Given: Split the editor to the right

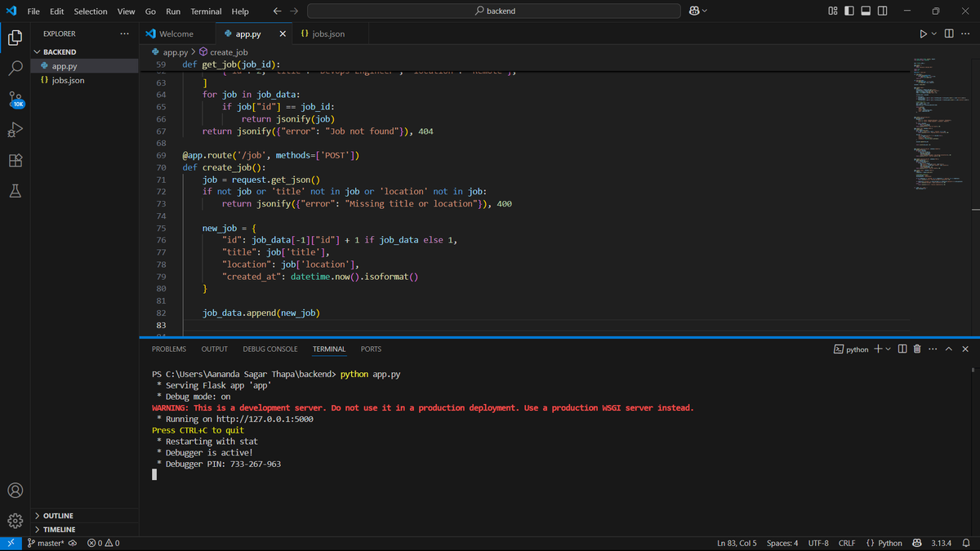Looking at the screenshot, I should point(949,33).
